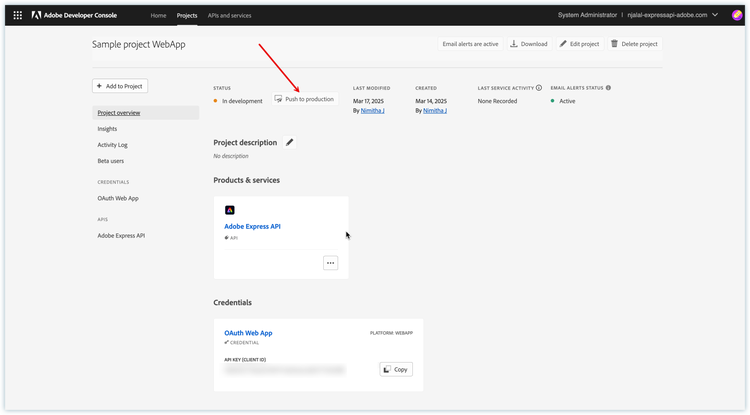The width and height of the screenshot is (750, 415).
Task: Select the Projects tab
Action: tap(187, 15)
